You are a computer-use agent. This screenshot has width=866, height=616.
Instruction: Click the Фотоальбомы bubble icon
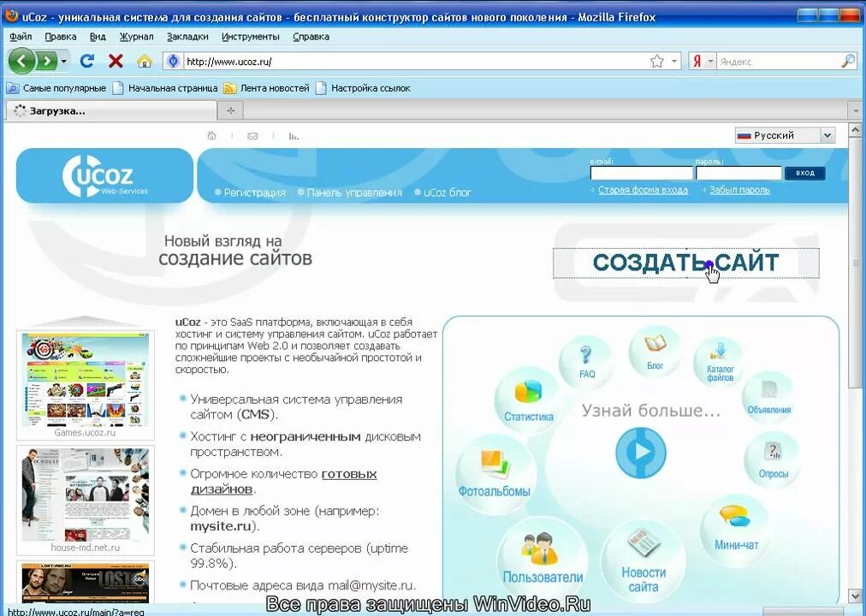tap(495, 475)
